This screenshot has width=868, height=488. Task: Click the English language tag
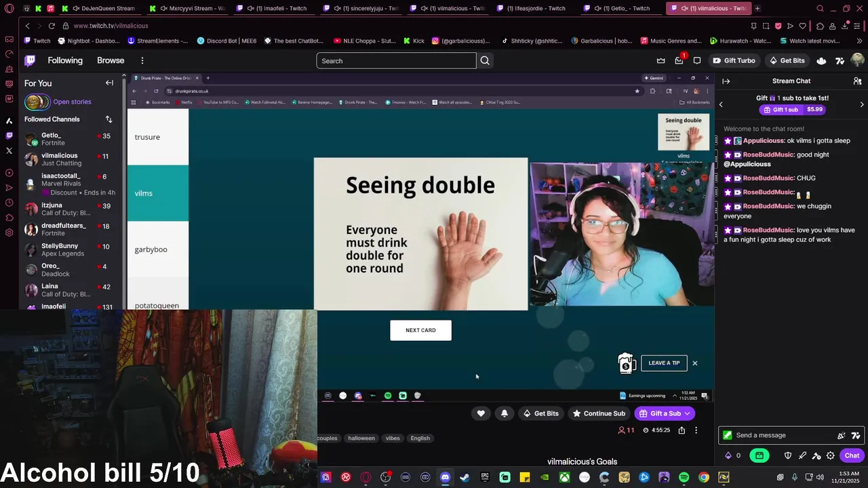(420, 438)
